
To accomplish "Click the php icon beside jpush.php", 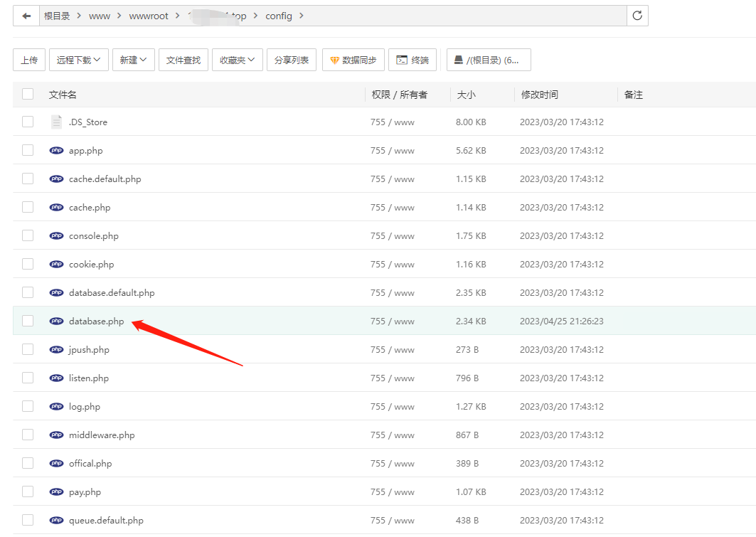I will pyautogui.click(x=56, y=349).
